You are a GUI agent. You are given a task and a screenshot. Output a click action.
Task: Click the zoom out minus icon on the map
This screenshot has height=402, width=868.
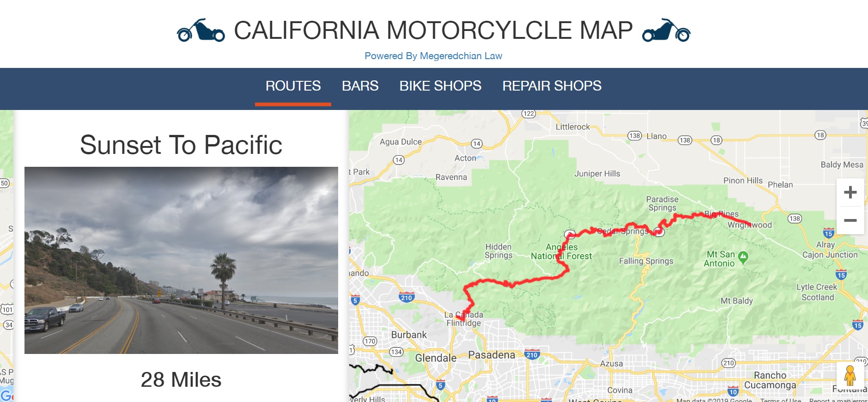(850, 220)
